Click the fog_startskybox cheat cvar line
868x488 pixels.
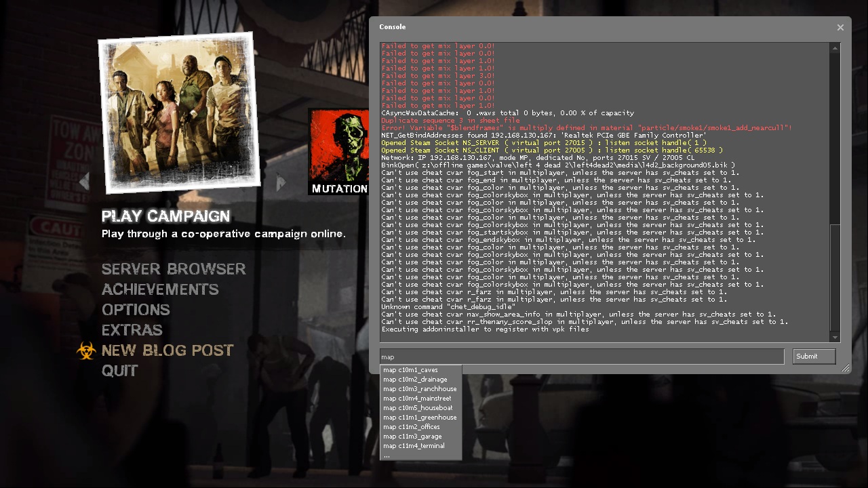coord(572,232)
